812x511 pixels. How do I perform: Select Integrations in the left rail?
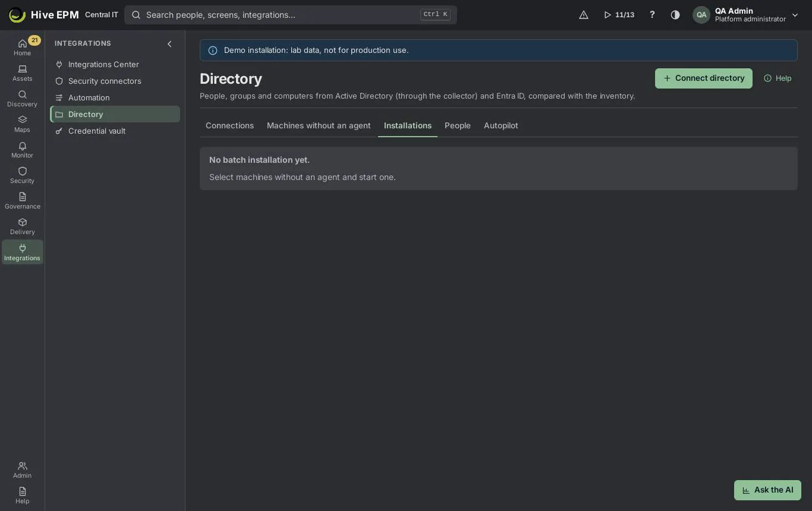click(22, 252)
